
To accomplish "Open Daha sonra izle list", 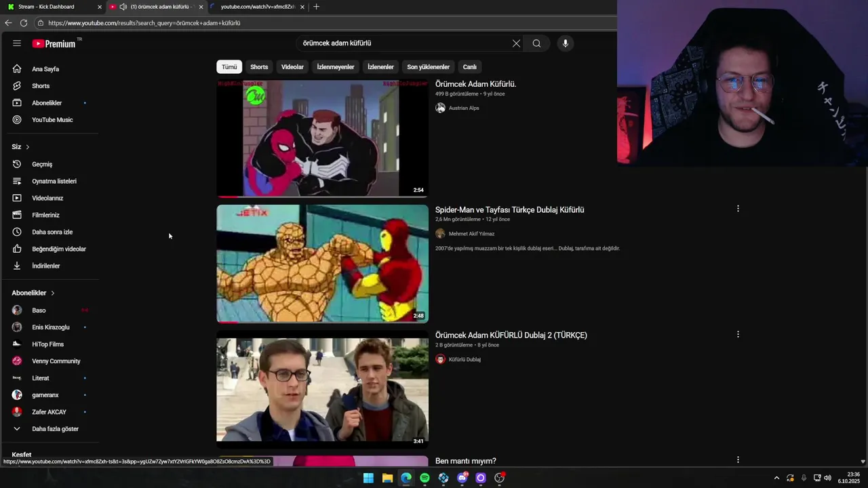I will coord(51,232).
